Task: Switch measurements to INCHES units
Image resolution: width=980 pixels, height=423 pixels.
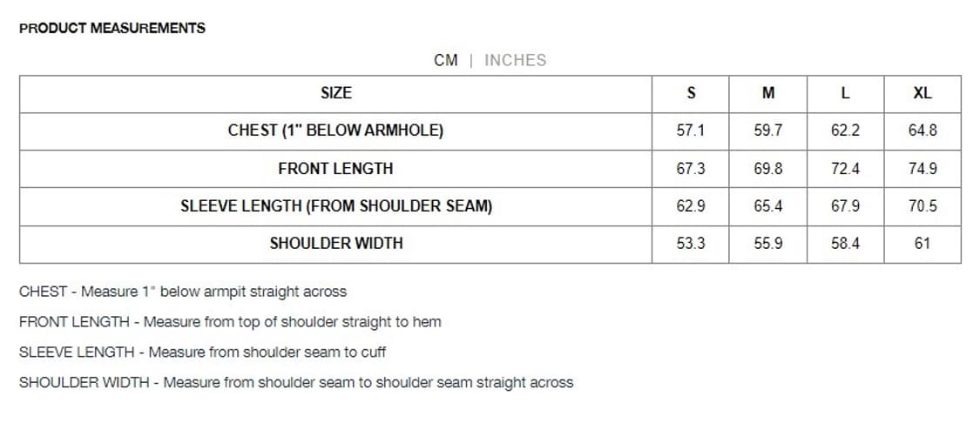Action: pos(515,60)
